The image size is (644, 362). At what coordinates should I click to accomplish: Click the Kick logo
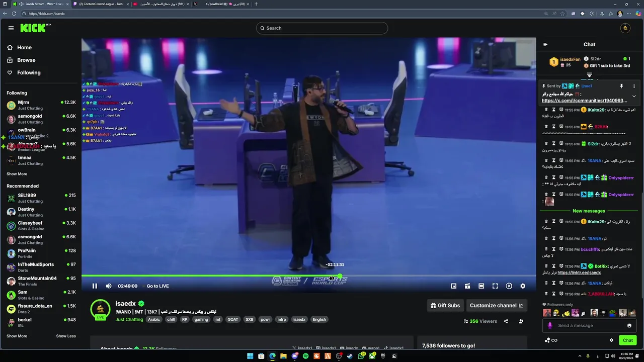(35, 28)
